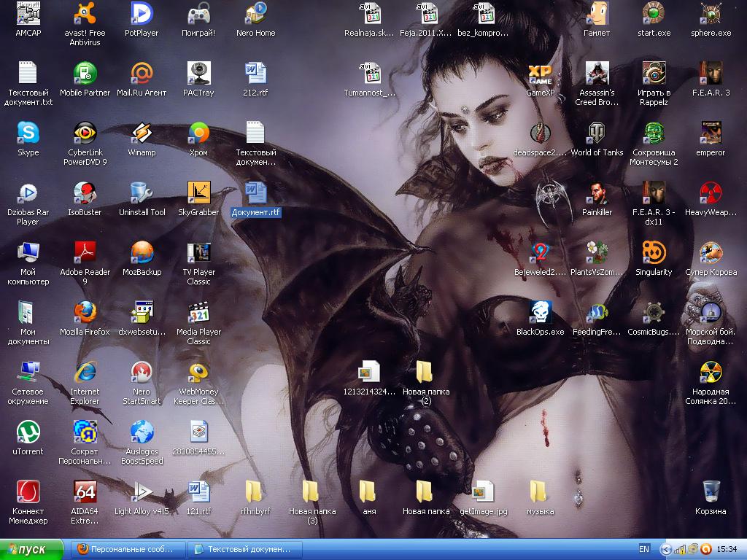Click the PACTray webcam icon
Image resolution: width=747 pixels, height=560 pixels.
pyautogui.click(x=198, y=74)
